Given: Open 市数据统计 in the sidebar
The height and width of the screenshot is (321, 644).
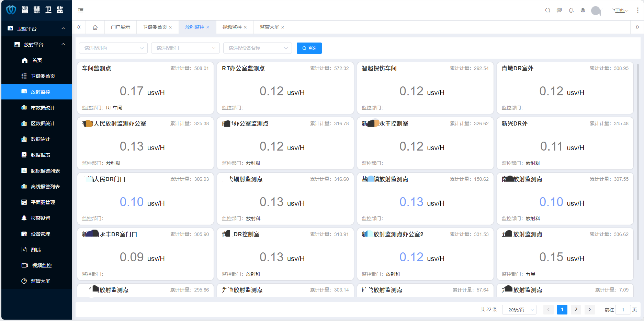Looking at the screenshot, I should pyautogui.click(x=37, y=108).
